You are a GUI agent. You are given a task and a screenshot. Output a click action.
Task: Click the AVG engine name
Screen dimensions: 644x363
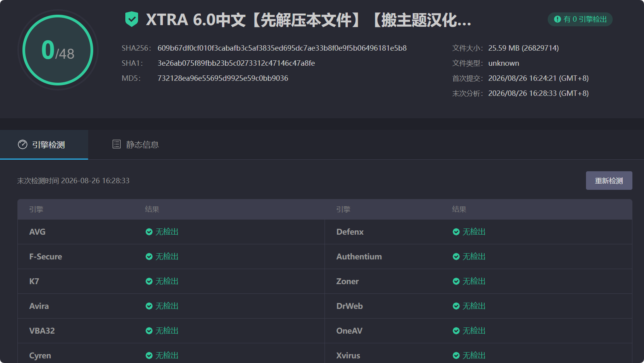click(x=38, y=232)
